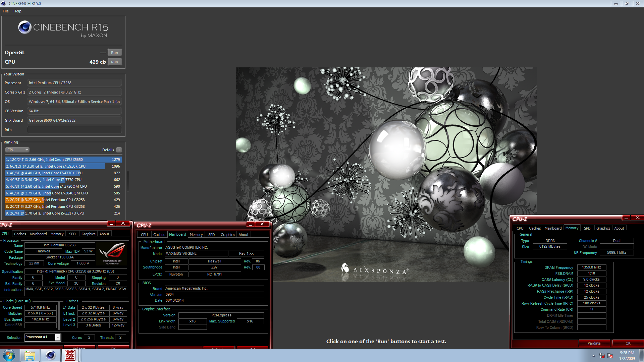Run the CPU benchmark test

pos(114,62)
